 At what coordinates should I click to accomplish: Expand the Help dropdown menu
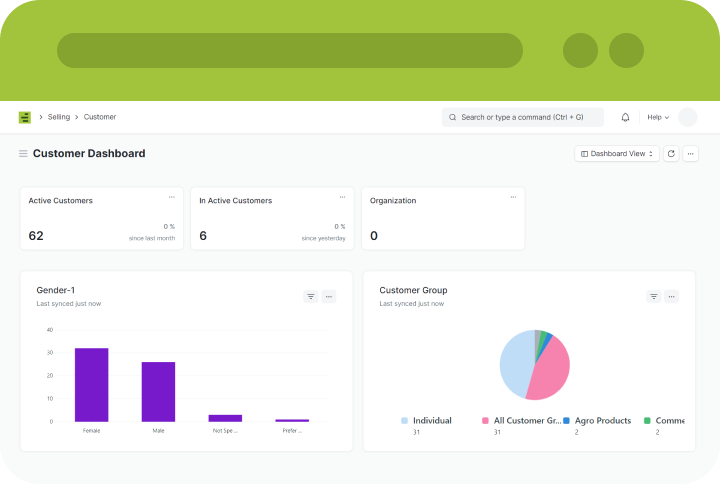pos(657,117)
